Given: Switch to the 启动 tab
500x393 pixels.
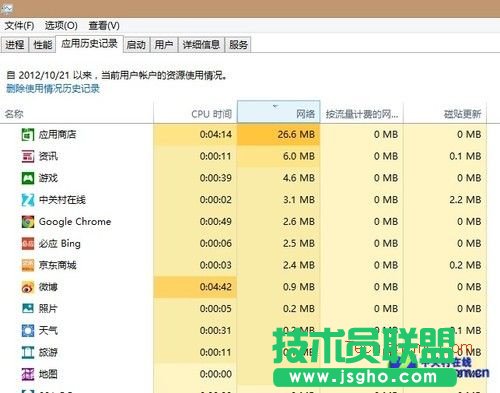Looking at the screenshot, I should tap(136, 45).
